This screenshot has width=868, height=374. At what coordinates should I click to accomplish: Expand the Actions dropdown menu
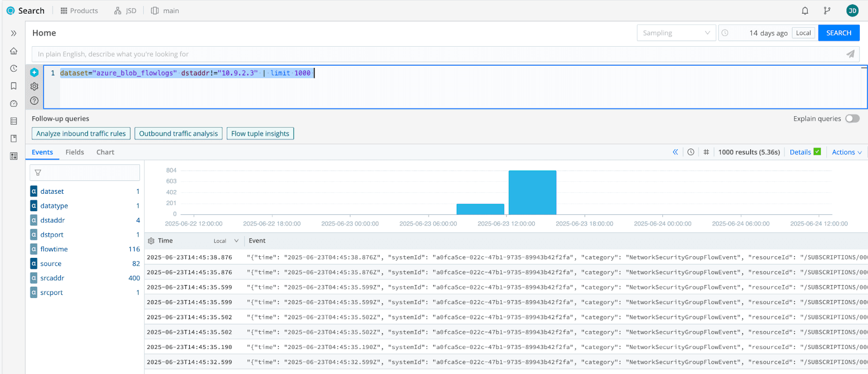tap(846, 152)
